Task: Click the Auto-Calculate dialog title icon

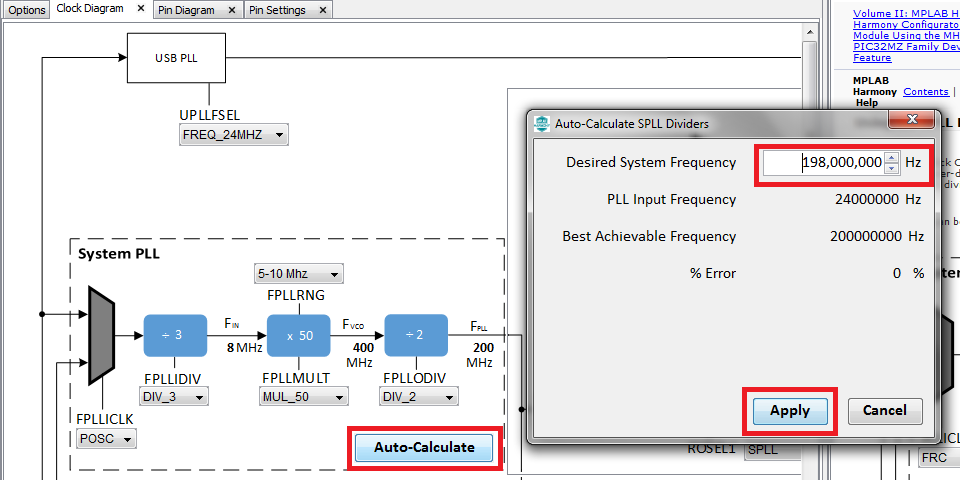Action: click(x=542, y=123)
